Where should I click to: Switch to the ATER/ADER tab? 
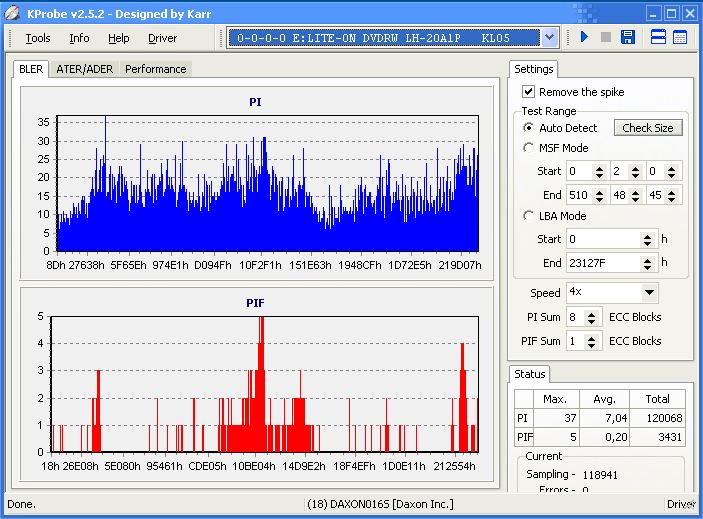point(84,69)
